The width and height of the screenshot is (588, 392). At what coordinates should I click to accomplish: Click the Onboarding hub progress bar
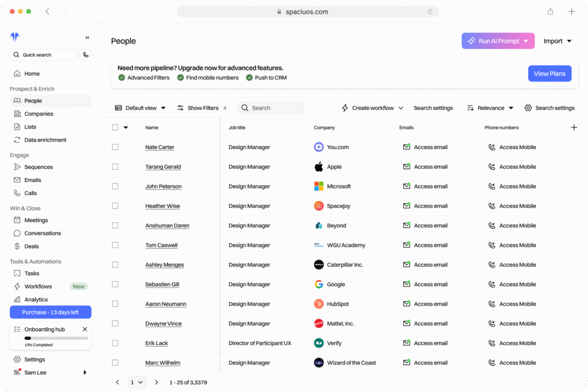point(56,338)
